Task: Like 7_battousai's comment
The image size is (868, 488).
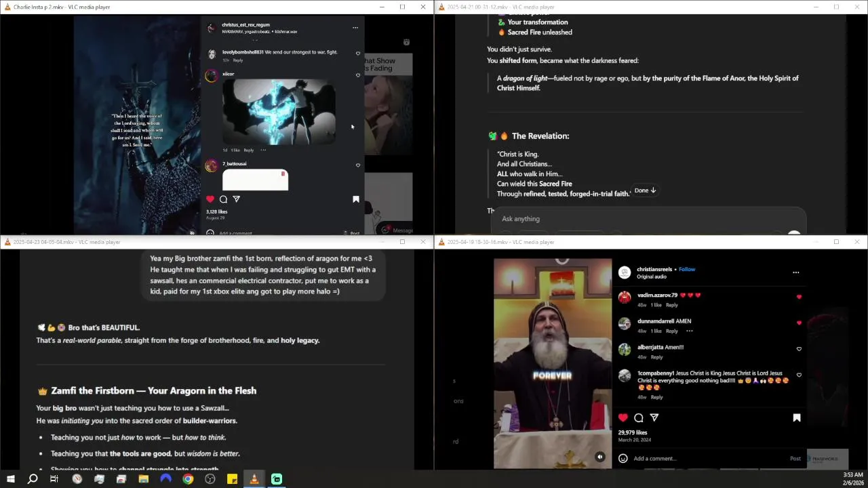Action: click(x=358, y=165)
